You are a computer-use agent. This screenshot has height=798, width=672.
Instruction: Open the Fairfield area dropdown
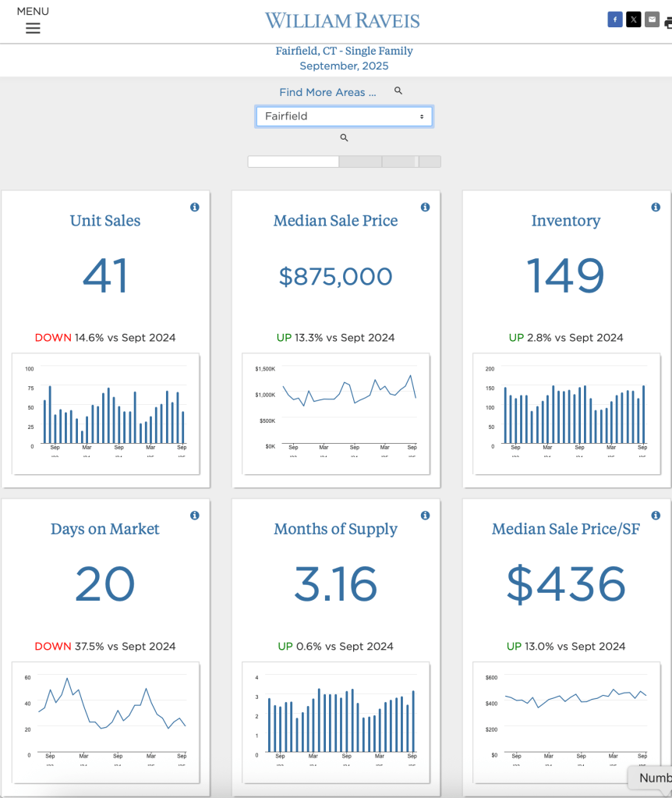(344, 116)
